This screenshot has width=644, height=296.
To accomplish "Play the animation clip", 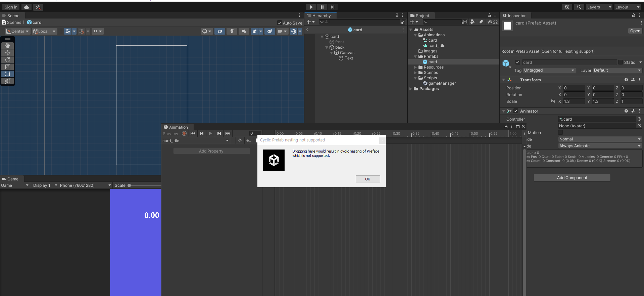I will click(x=210, y=133).
